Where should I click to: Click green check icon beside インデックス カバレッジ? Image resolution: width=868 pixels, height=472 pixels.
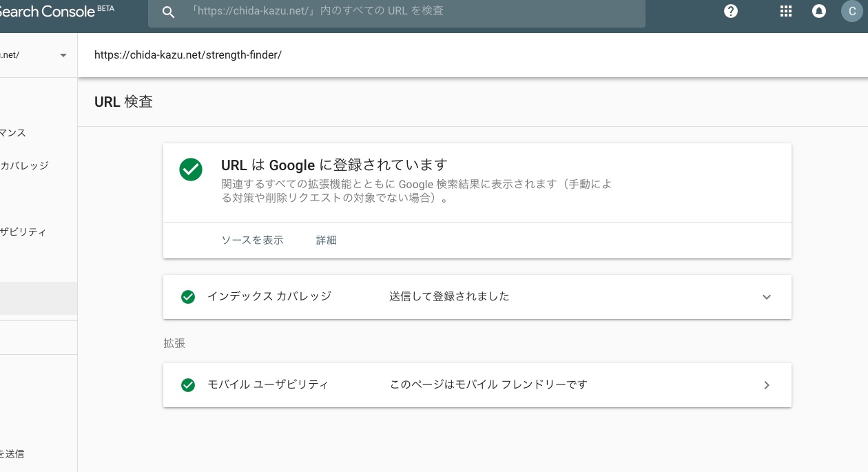click(188, 297)
